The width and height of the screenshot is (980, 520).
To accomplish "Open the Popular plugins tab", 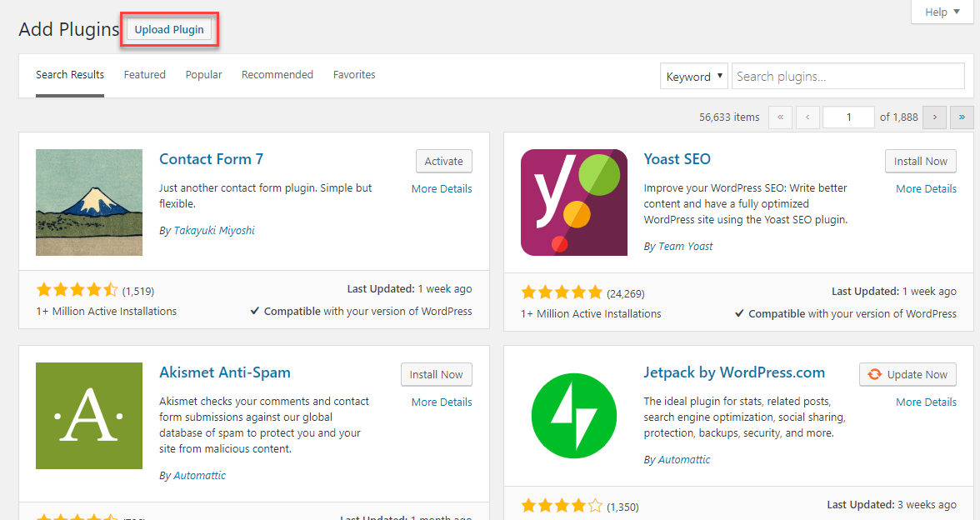I will pyautogui.click(x=203, y=75).
